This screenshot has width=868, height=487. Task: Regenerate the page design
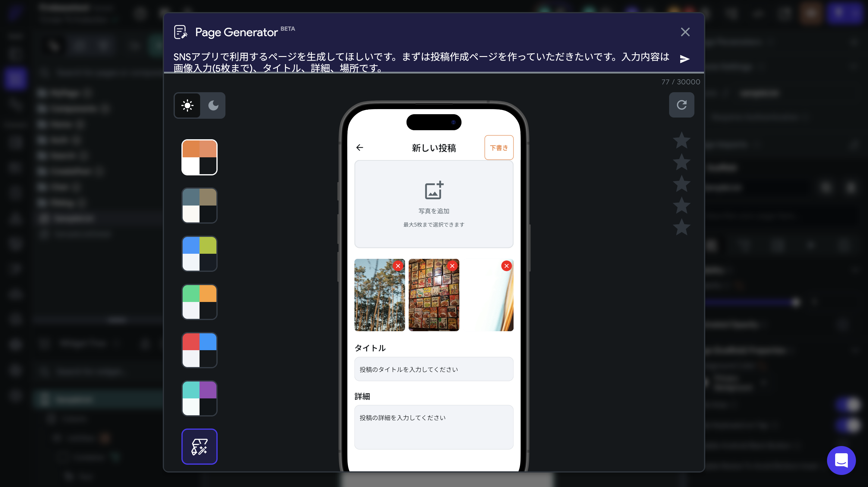pyautogui.click(x=682, y=105)
